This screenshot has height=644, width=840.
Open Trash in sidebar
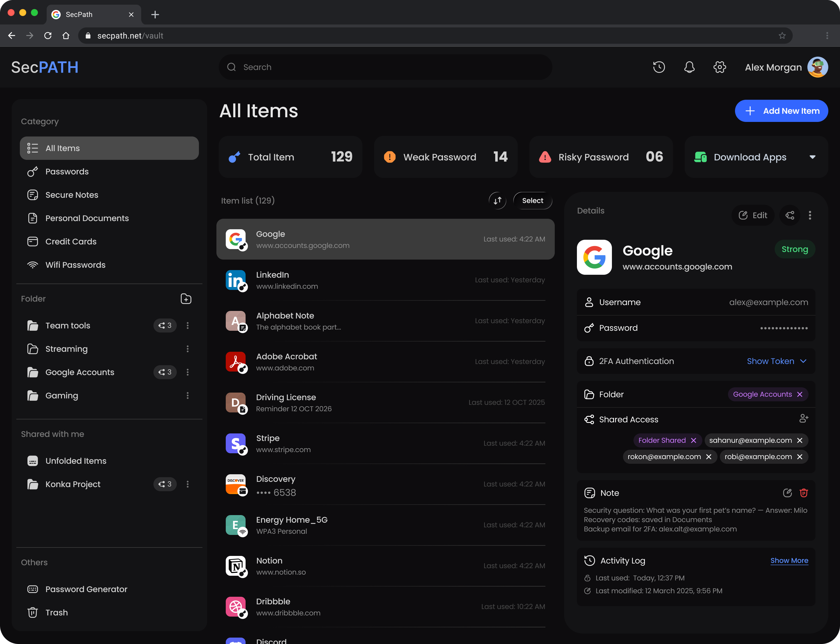[x=109, y=612]
